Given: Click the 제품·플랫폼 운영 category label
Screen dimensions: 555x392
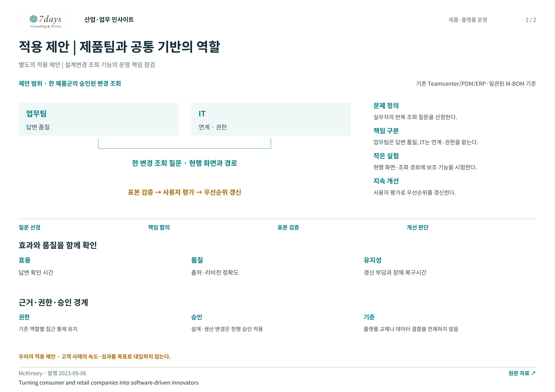Looking at the screenshot, I should click(468, 20).
